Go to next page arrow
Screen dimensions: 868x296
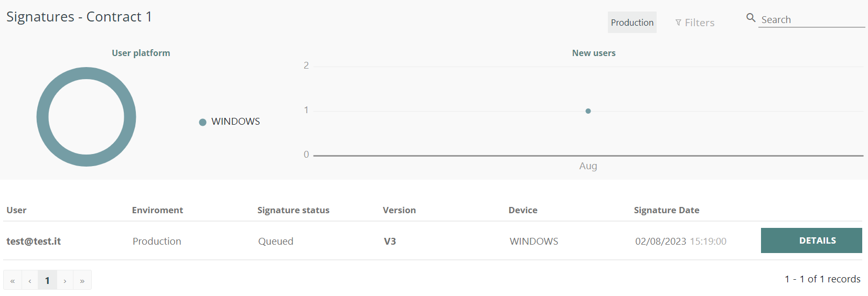(65, 281)
